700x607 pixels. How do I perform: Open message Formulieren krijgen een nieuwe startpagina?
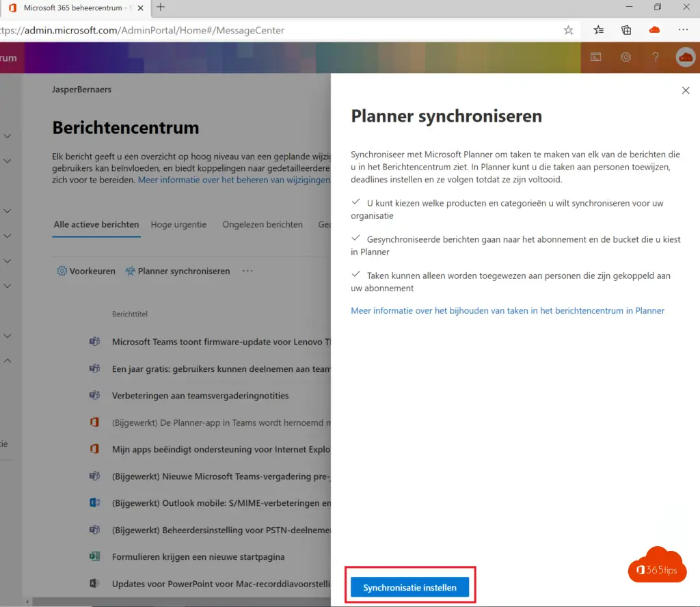(198, 556)
